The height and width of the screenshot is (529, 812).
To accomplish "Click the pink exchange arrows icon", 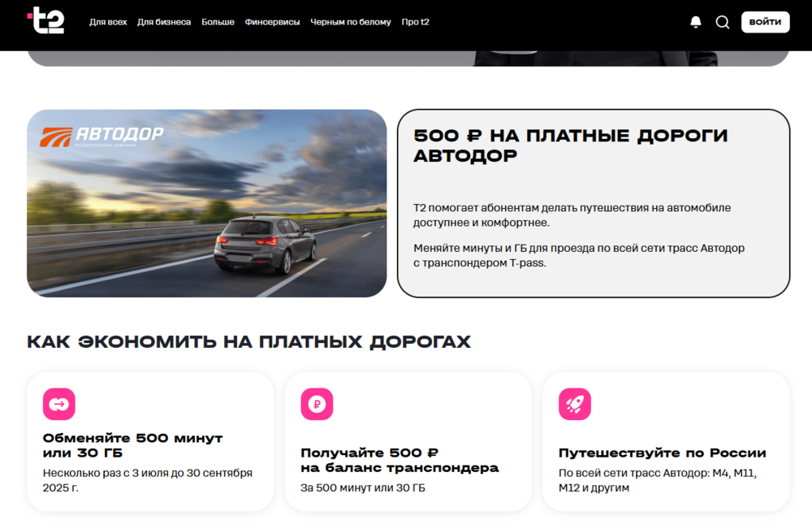I will click(59, 404).
